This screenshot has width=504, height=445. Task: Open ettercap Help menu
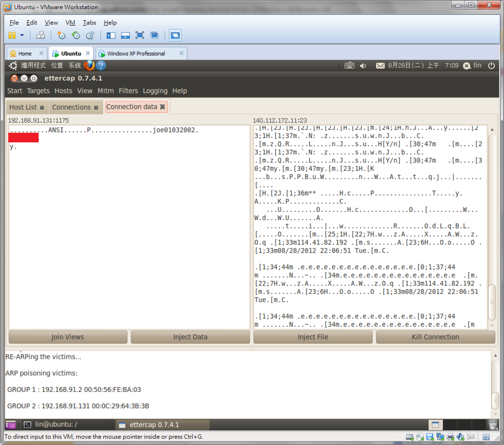(x=179, y=91)
